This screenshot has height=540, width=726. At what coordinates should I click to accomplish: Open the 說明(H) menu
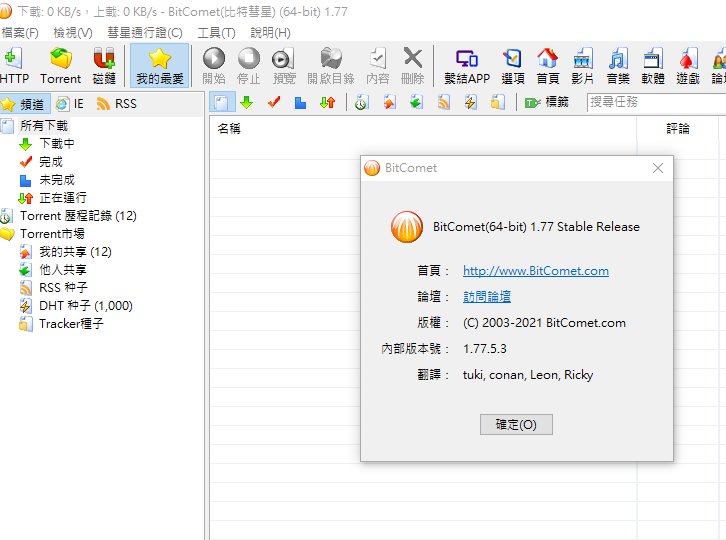(270, 33)
